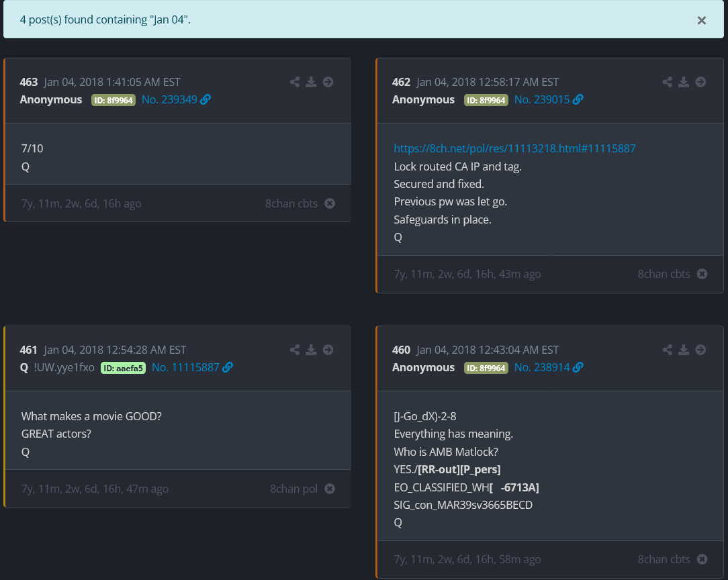Image resolution: width=728 pixels, height=580 pixels.
Task: Click arrow icon on post 460
Action: [700, 350]
